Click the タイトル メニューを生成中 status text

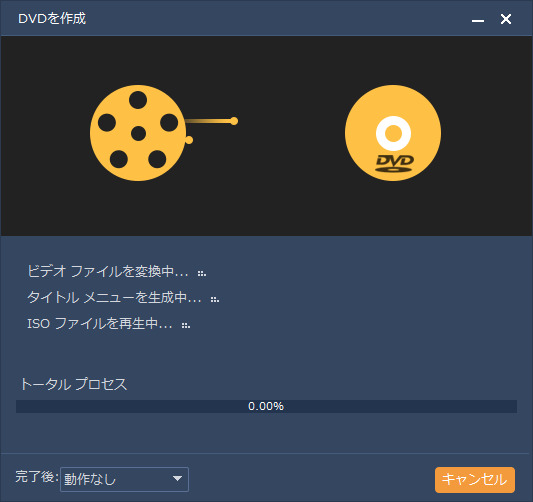pyautogui.click(x=114, y=298)
